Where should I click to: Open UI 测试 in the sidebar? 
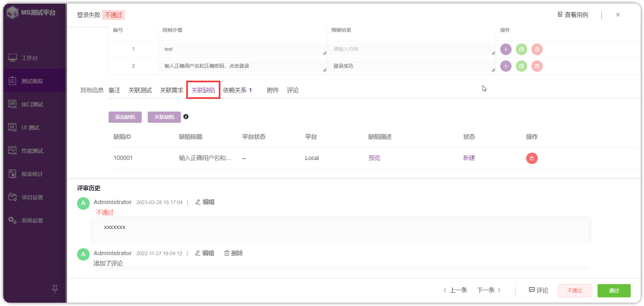click(x=35, y=127)
